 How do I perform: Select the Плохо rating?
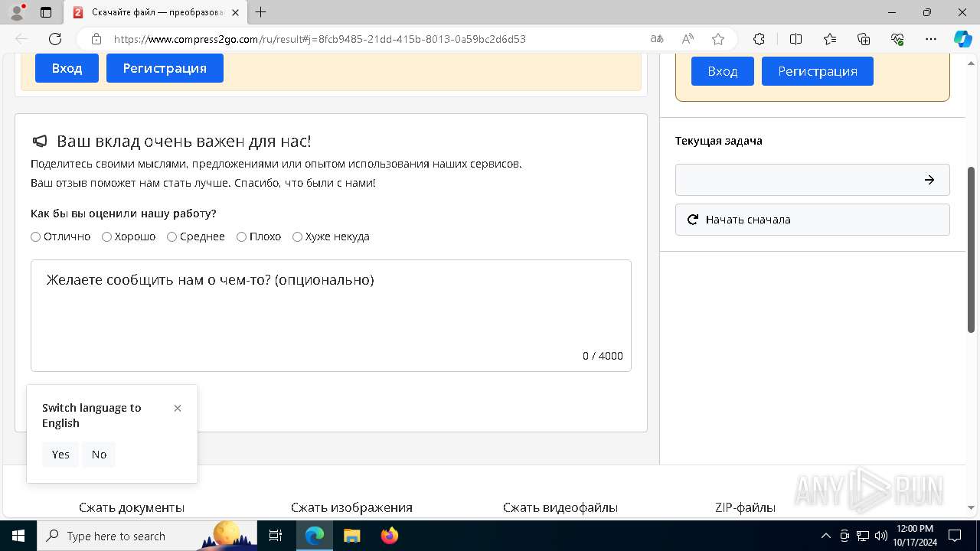pos(241,237)
